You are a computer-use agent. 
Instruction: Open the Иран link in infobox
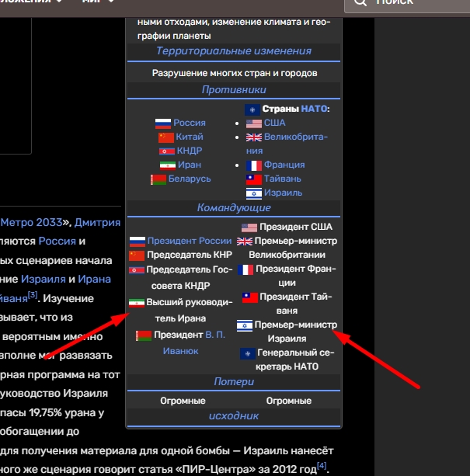pyautogui.click(x=190, y=165)
